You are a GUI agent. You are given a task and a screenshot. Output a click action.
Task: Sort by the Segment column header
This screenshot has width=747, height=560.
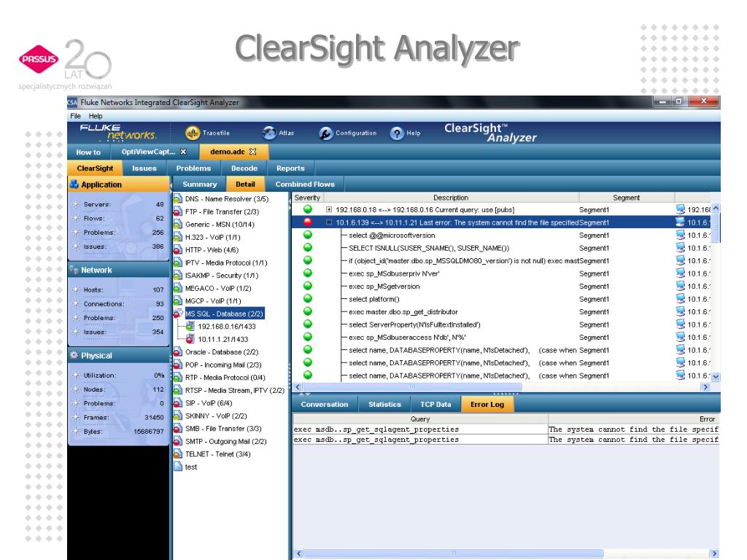pyautogui.click(x=627, y=198)
